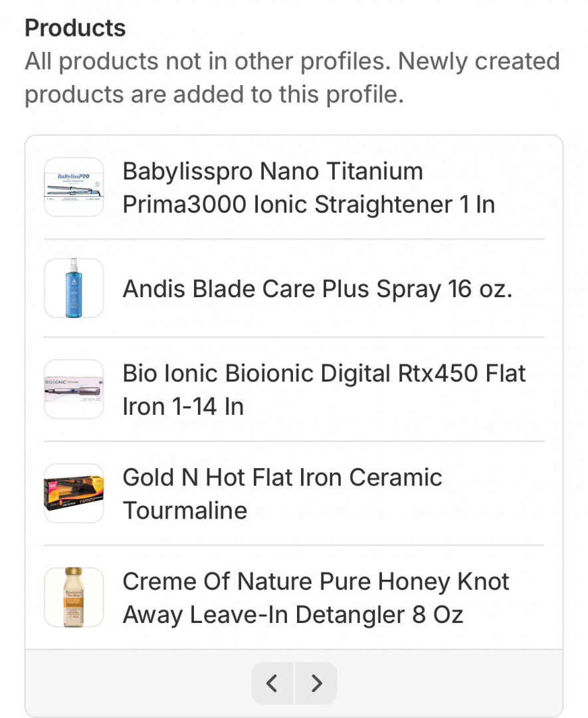The image size is (588, 718).
Task: Select the Andis Blade Care Plus Spray title
Action: (318, 289)
